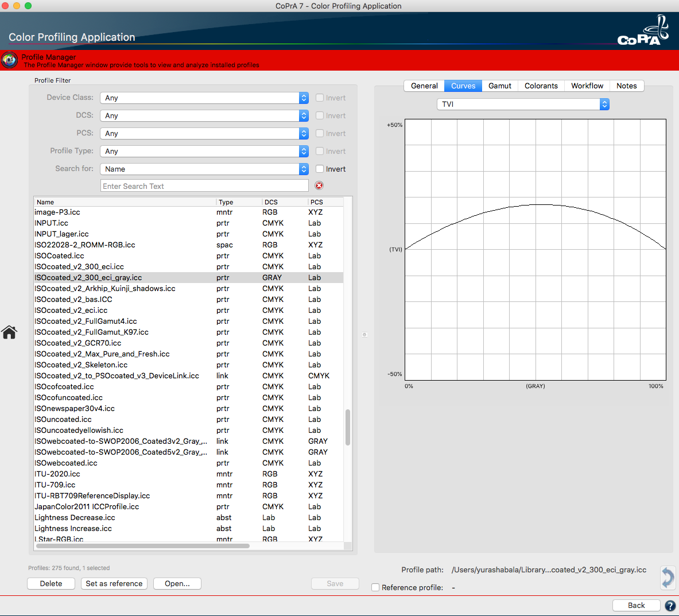
Task: Clear the search text with the red X icon
Action: [x=319, y=185]
